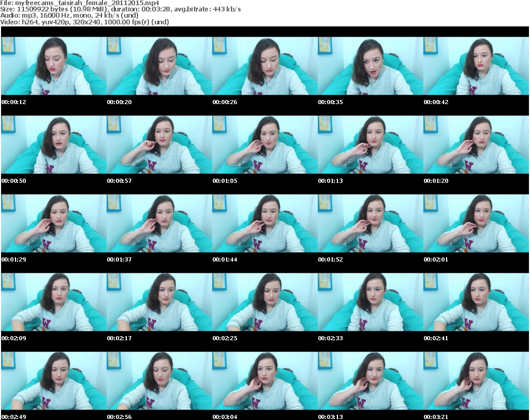This screenshot has height=420, width=530.
Task: Open the frame captured at 00:01:05
Action: pyautogui.click(x=265, y=144)
